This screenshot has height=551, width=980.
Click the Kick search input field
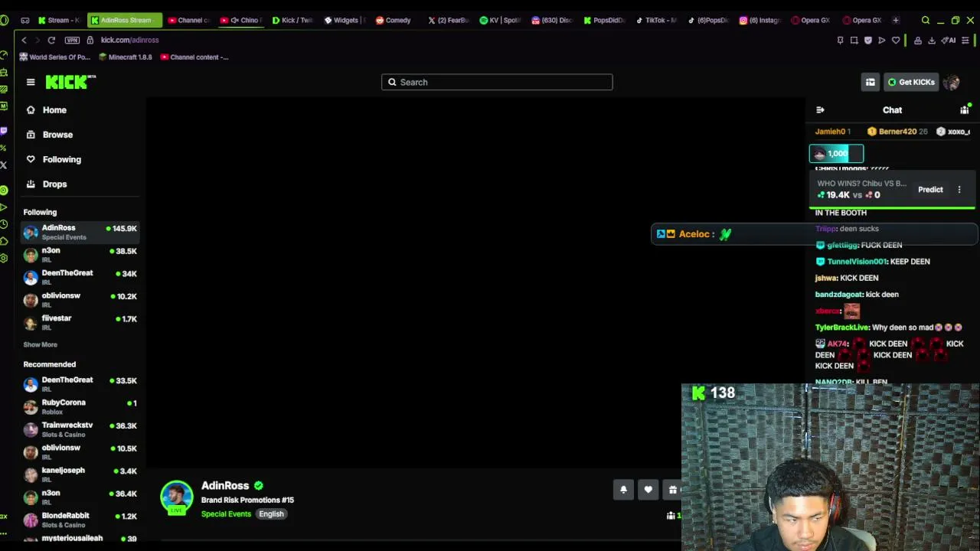pyautogui.click(x=497, y=82)
